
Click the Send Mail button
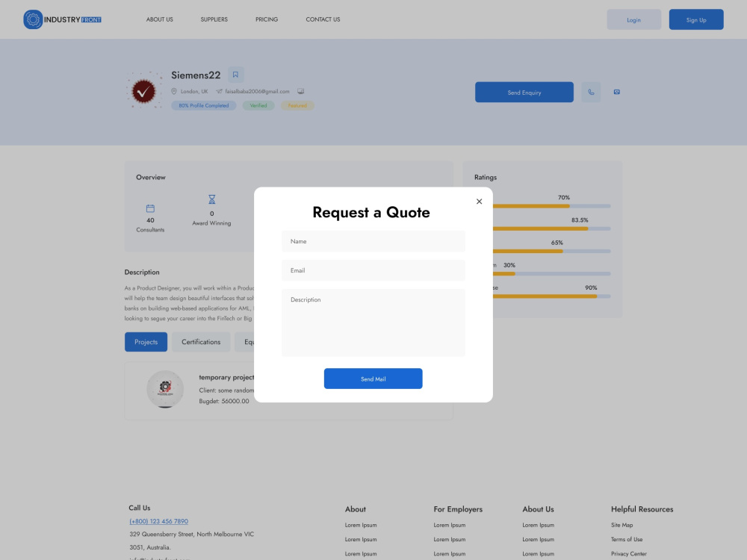[x=373, y=379]
